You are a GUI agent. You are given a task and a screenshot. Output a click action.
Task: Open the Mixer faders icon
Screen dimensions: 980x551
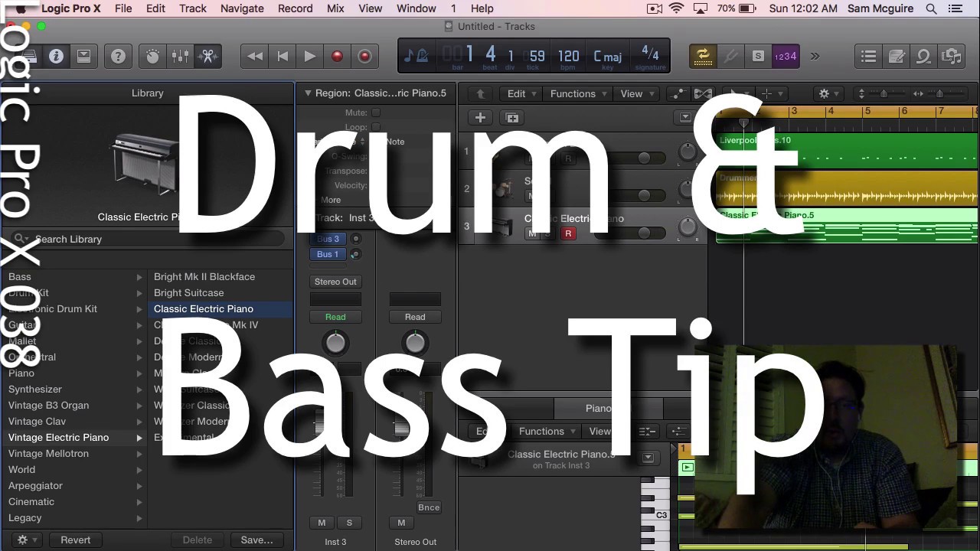pos(180,56)
